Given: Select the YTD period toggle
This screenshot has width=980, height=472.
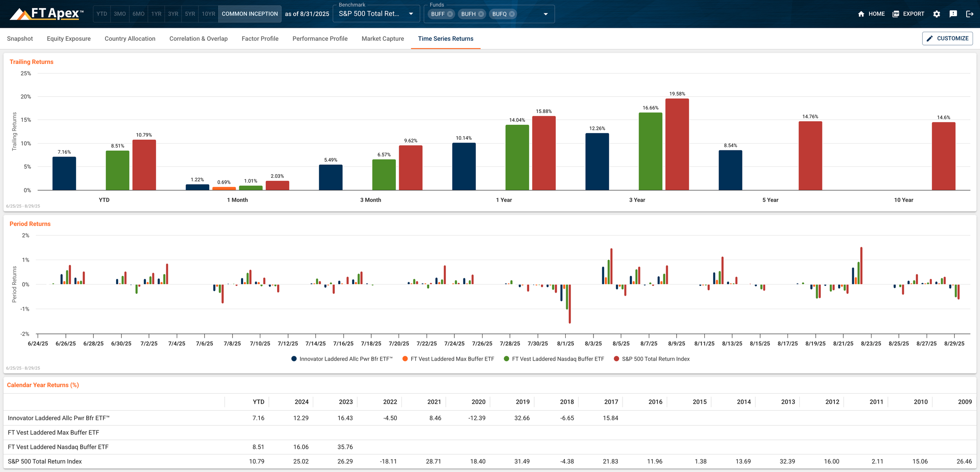Looking at the screenshot, I should click(x=102, y=13).
